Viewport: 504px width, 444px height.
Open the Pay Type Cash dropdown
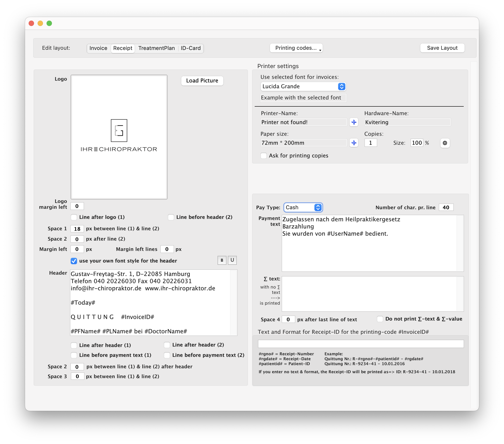(303, 207)
